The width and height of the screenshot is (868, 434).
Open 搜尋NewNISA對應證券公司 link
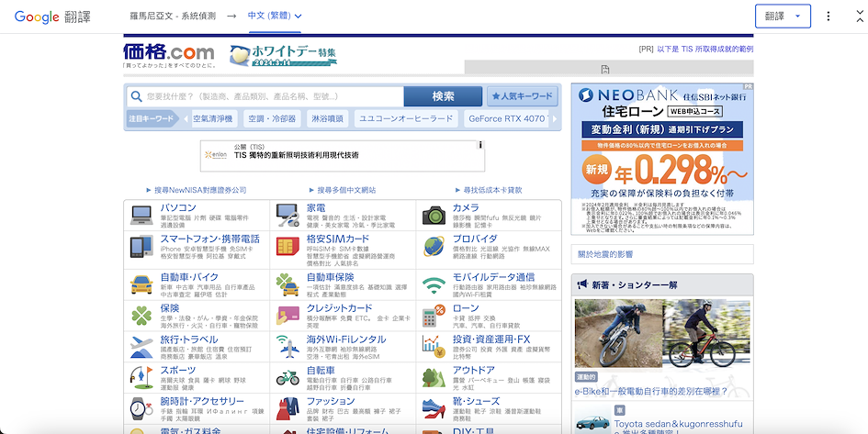200,190
